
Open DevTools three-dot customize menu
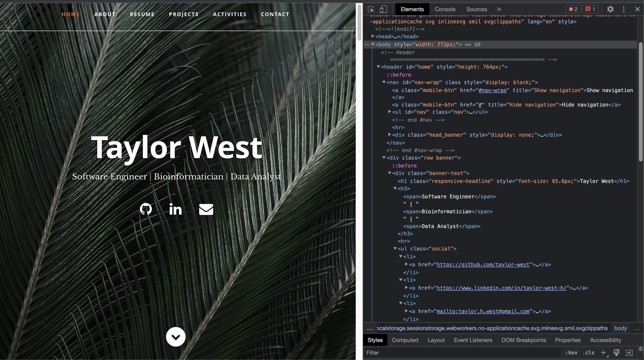coord(623,9)
